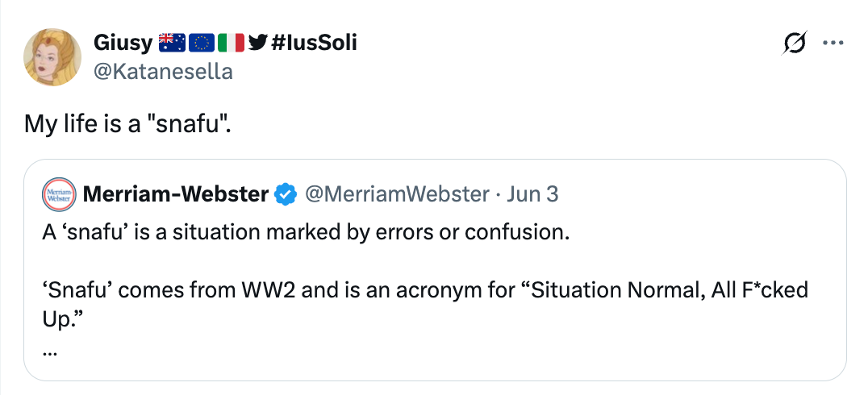
Task: Open the @Katanesella handle link
Action: pyautogui.click(x=163, y=71)
